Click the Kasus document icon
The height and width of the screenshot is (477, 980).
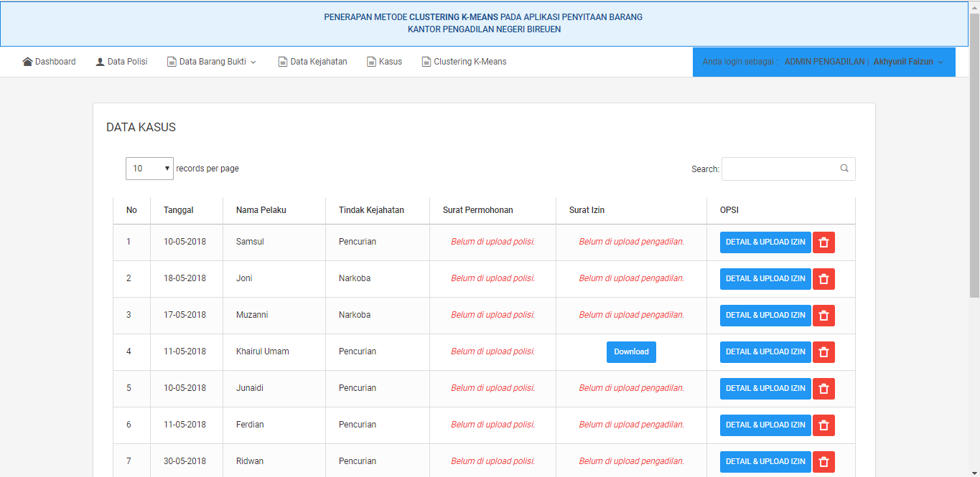click(x=371, y=62)
